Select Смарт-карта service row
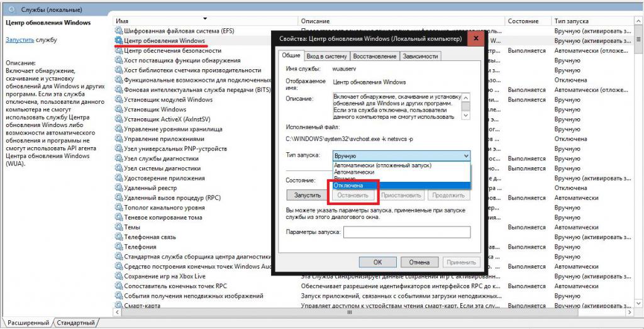Screen dimensions: 644x329 pyautogui.click(x=373, y=306)
